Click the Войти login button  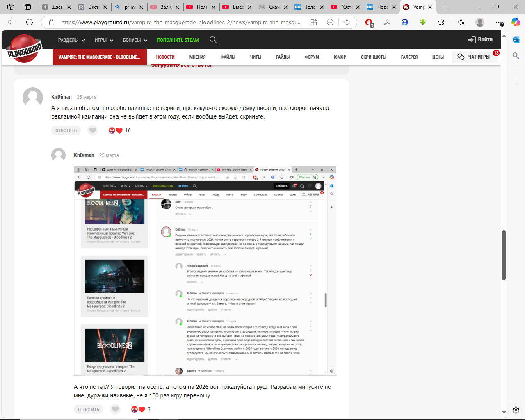(x=480, y=40)
